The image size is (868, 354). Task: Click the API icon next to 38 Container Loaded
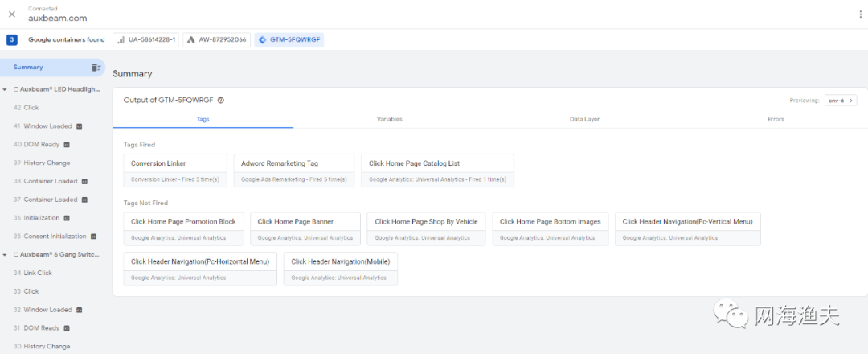pos(84,181)
